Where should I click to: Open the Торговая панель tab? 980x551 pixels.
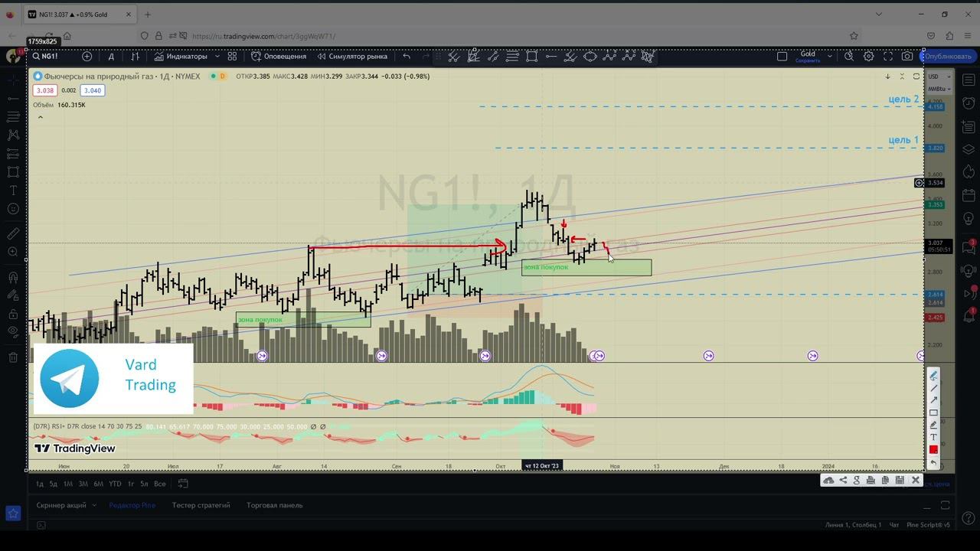pyautogui.click(x=274, y=505)
